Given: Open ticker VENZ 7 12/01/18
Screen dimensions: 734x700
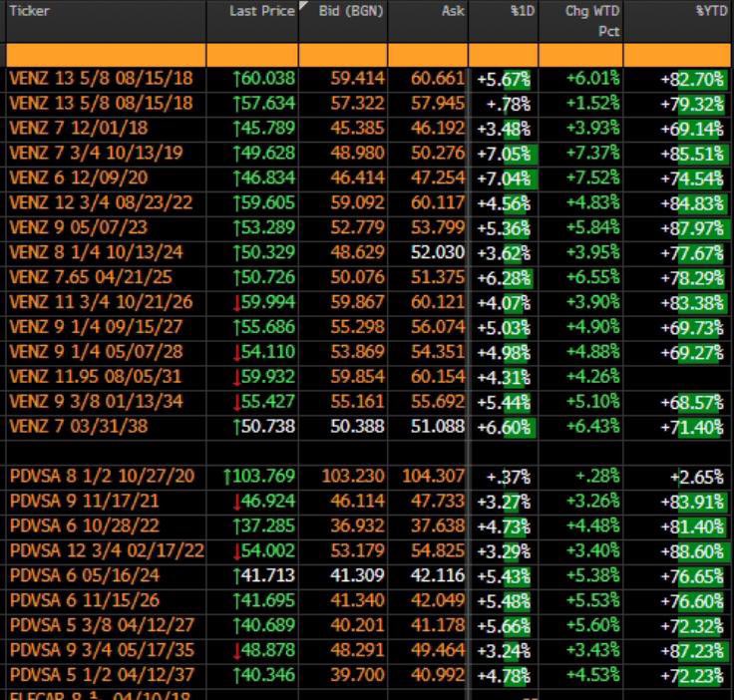Looking at the screenshot, I should click(78, 128).
